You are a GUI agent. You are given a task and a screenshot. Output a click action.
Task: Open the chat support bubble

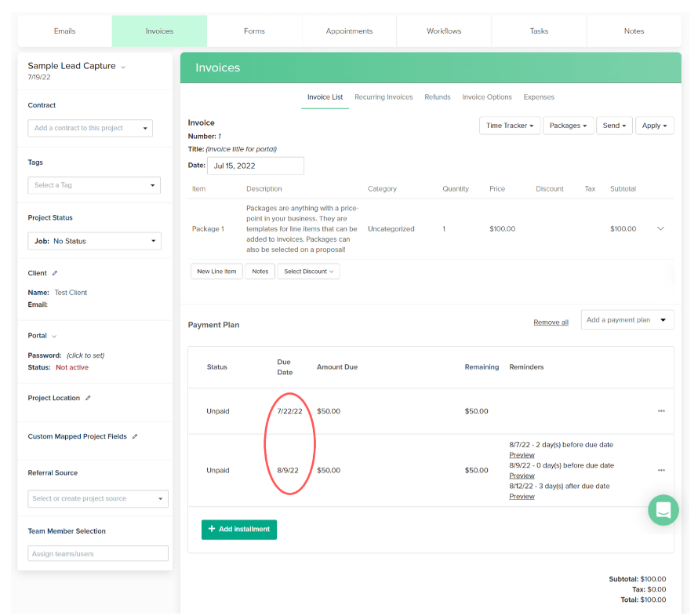pyautogui.click(x=663, y=510)
